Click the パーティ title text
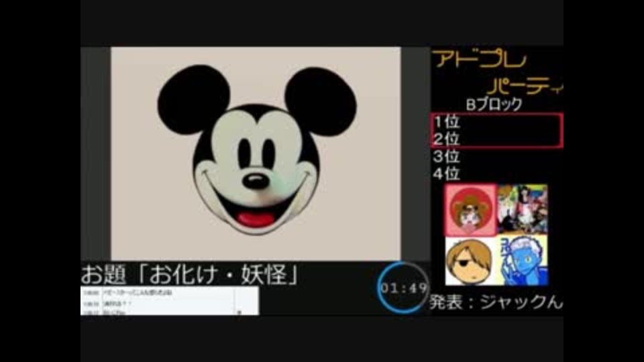The width and height of the screenshot is (644, 362). (526, 85)
